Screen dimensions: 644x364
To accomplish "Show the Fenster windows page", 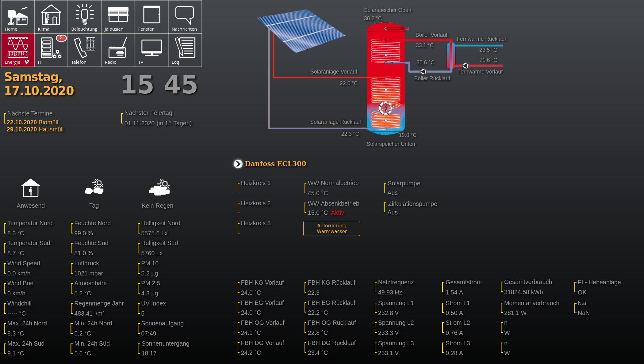I will coord(151,17).
